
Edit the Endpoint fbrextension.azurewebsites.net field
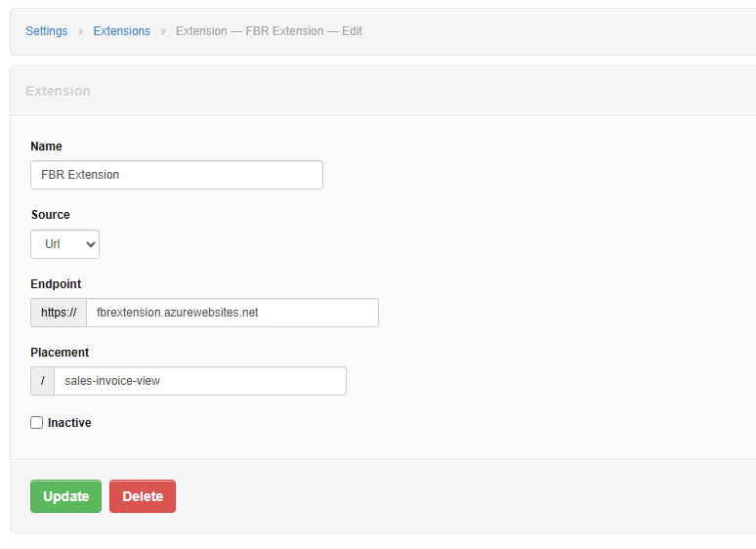point(232,313)
